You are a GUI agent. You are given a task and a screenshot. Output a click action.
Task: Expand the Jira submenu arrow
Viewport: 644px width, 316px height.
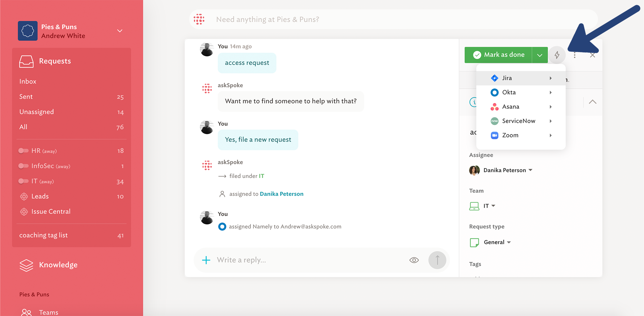pyautogui.click(x=551, y=78)
